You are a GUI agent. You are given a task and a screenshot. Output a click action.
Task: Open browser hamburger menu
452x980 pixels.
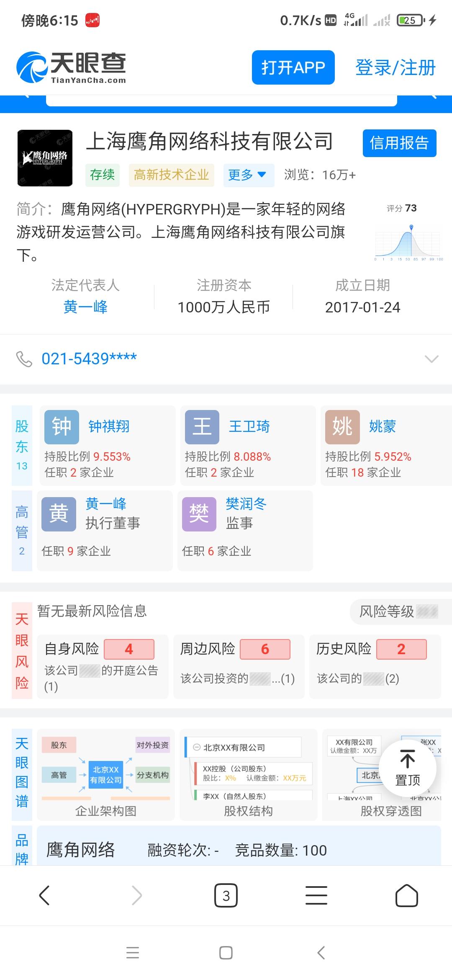click(316, 895)
